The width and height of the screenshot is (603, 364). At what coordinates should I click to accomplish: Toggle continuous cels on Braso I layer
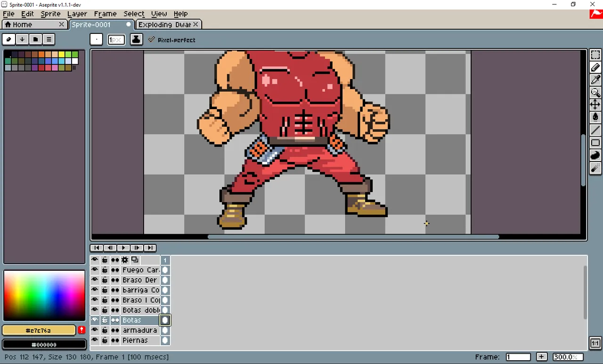click(115, 300)
